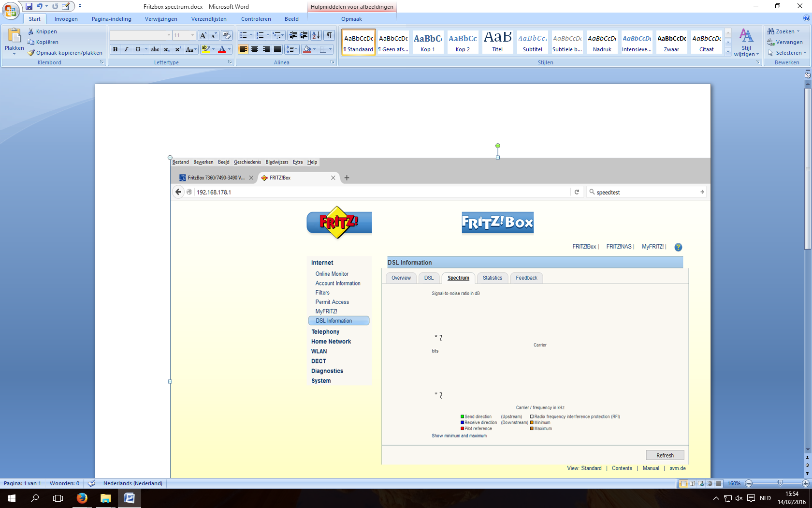This screenshot has height=508, width=812.
Task: Toggle bold formatting
Action: (115, 49)
